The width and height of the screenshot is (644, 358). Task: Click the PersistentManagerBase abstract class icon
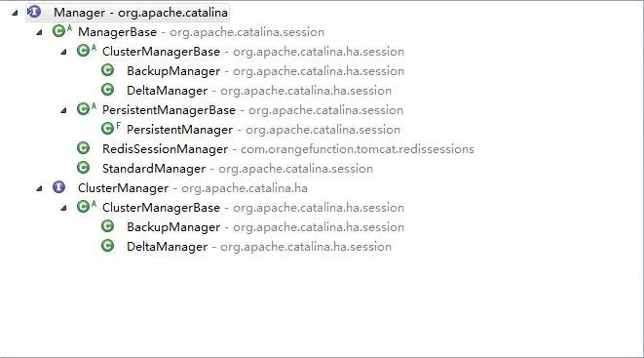[84, 109]
